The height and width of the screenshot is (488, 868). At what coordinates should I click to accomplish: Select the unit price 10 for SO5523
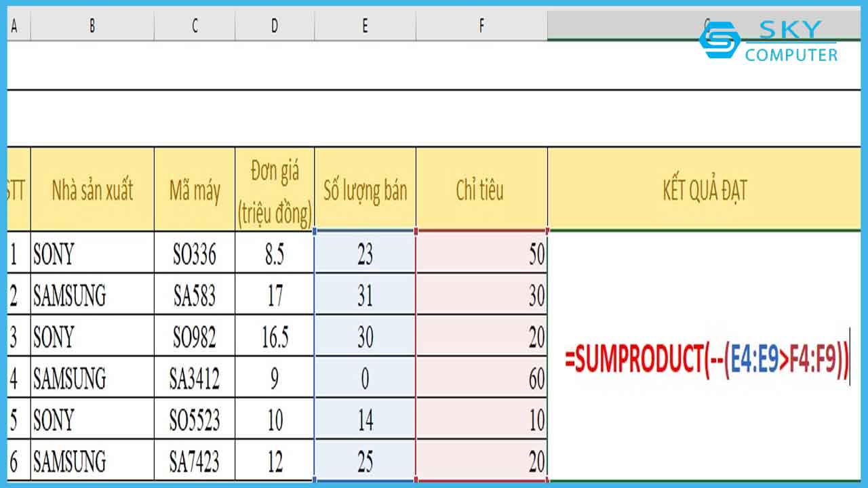coord(275,420)
